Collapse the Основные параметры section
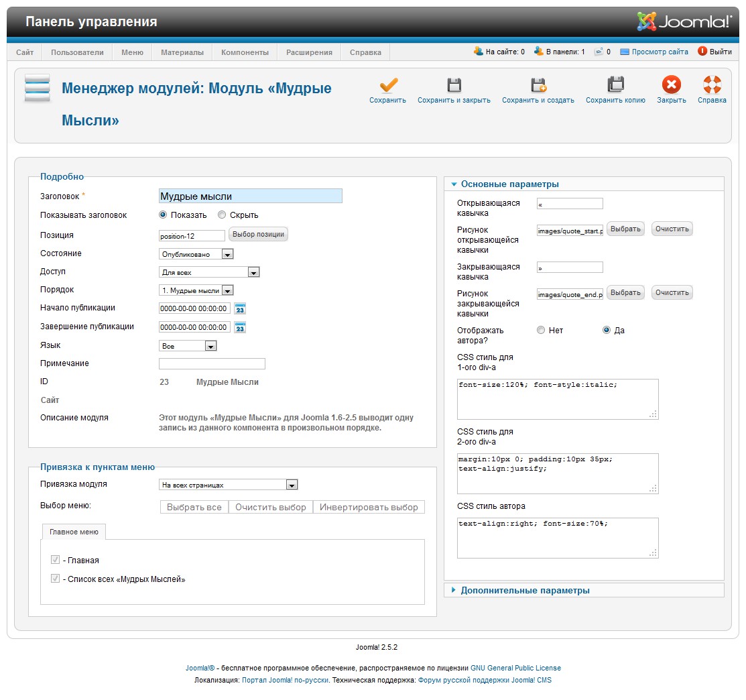This screenshot has height=700, width=746. click(509, 184)
